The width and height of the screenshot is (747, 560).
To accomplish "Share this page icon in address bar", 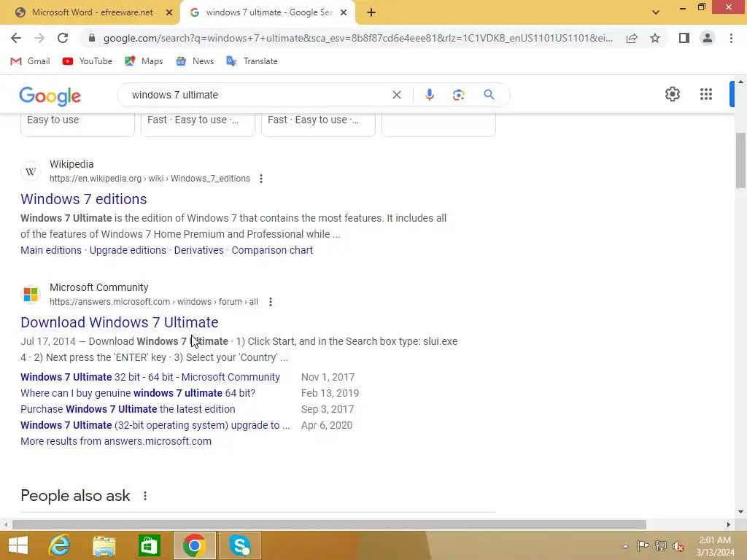I will coord(632,38).
